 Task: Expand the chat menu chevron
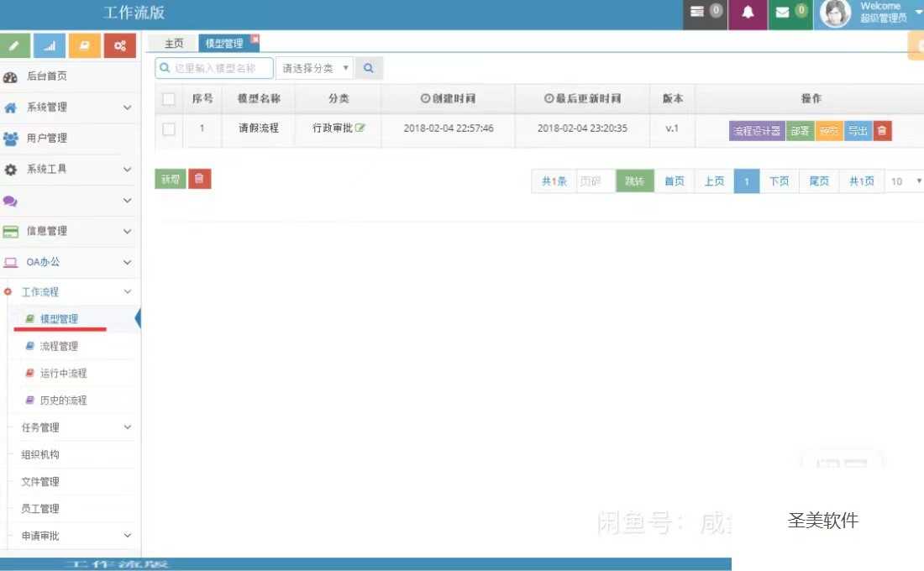(128, 201)
